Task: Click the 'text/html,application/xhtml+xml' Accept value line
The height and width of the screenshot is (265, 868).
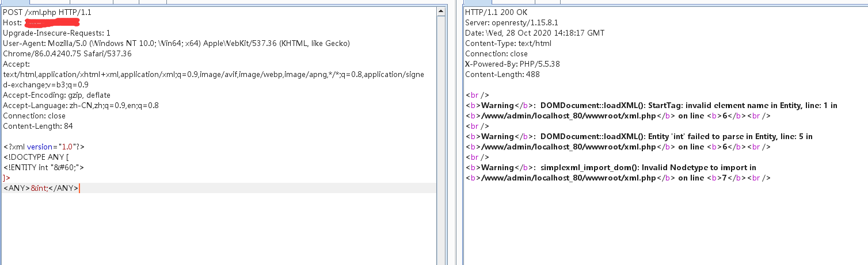Action: click(x=214, y=74)
